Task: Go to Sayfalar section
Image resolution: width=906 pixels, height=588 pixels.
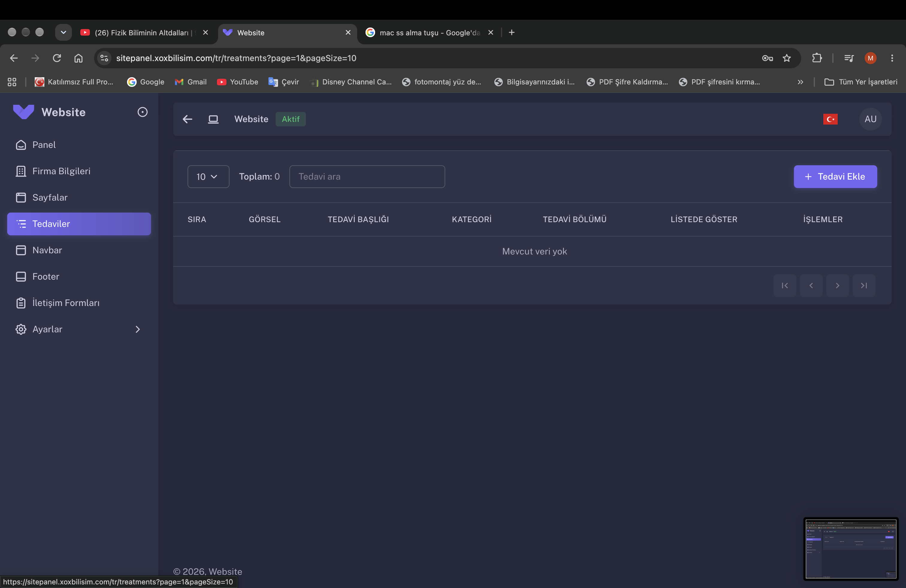Action: pos(79,197)
